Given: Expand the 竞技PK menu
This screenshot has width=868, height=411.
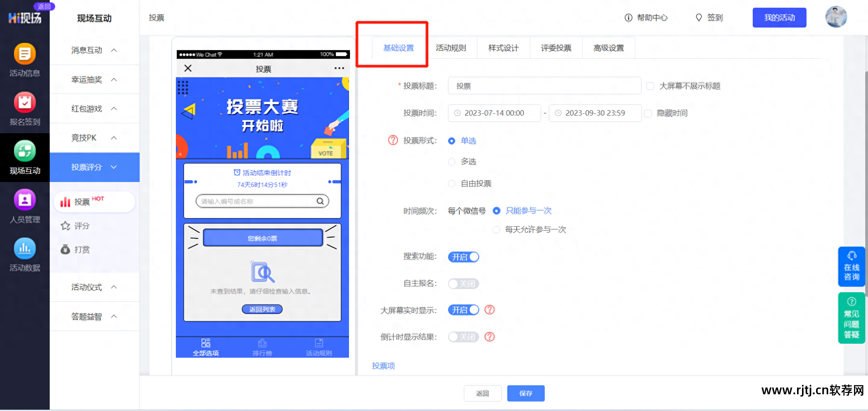Looking at the screenshot, I should pyautogui.click(x=94, y=138).
